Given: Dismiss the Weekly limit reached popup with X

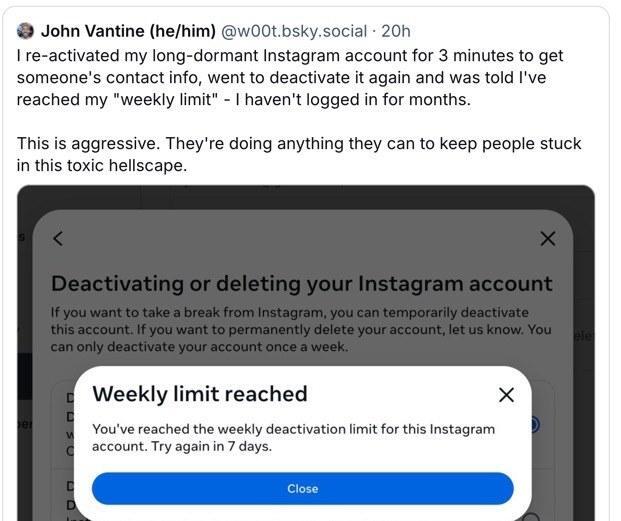Looking at the screenshot, I should coord(506,395).
